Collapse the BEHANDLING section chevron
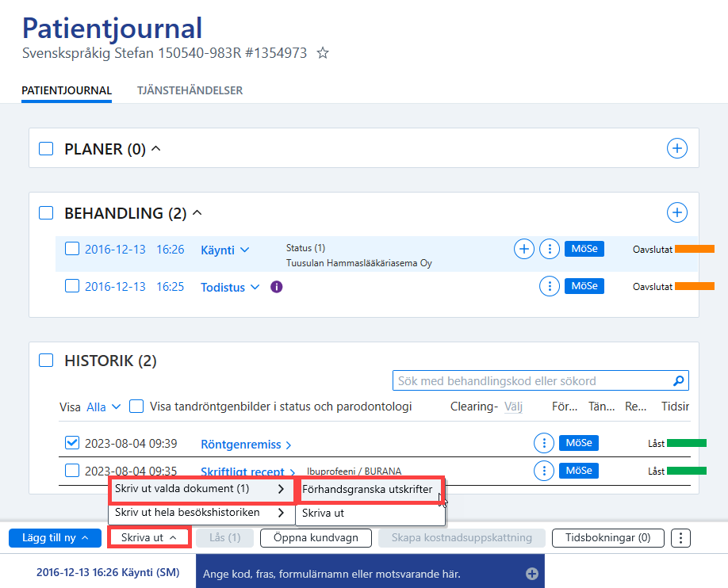Viewport: 728px width, 588px height. click(x=197, y=212)
